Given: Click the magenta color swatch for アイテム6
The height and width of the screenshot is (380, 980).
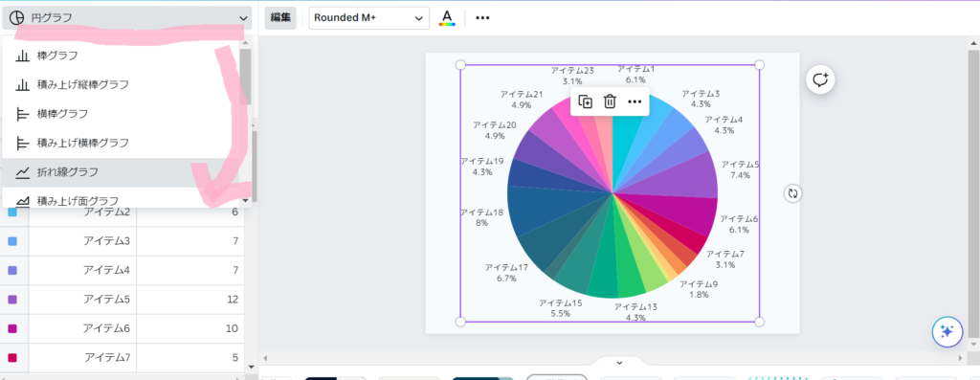Looking at the screenshot, I should pos(12,328).
